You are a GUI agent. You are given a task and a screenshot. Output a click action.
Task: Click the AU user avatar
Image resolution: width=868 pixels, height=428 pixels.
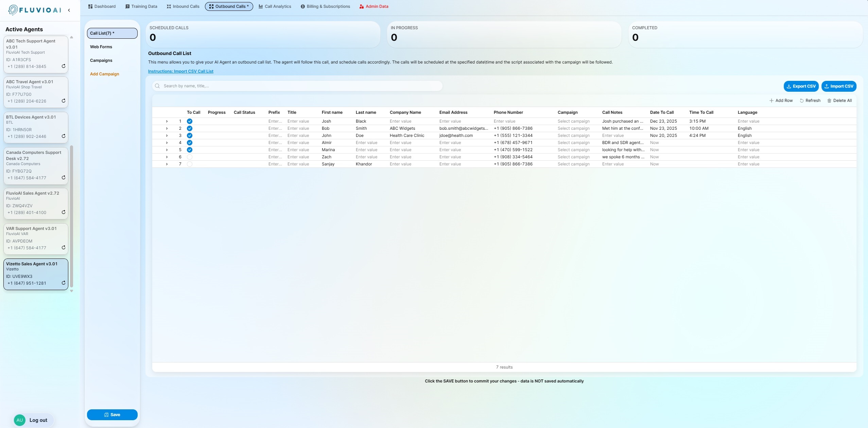pos(20,420)
